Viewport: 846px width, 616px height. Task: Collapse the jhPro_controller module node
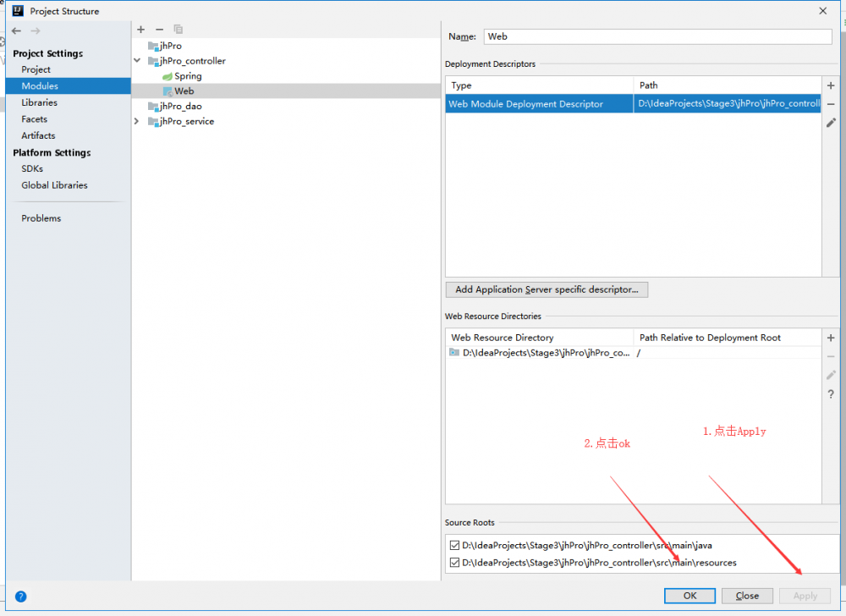click(x=137, y=60)
